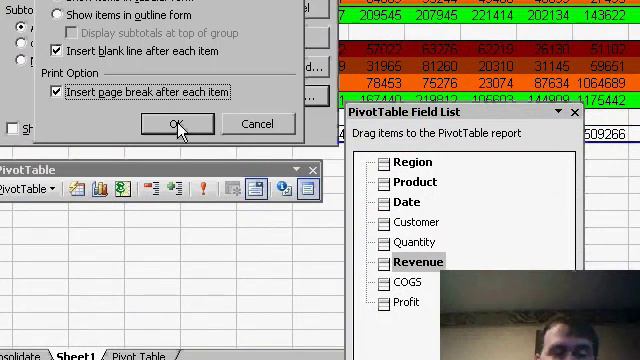Image resolution: width=640 pixels, height=360 pixels.
Task: Select cell containing 78453
Action: [376, 83]
